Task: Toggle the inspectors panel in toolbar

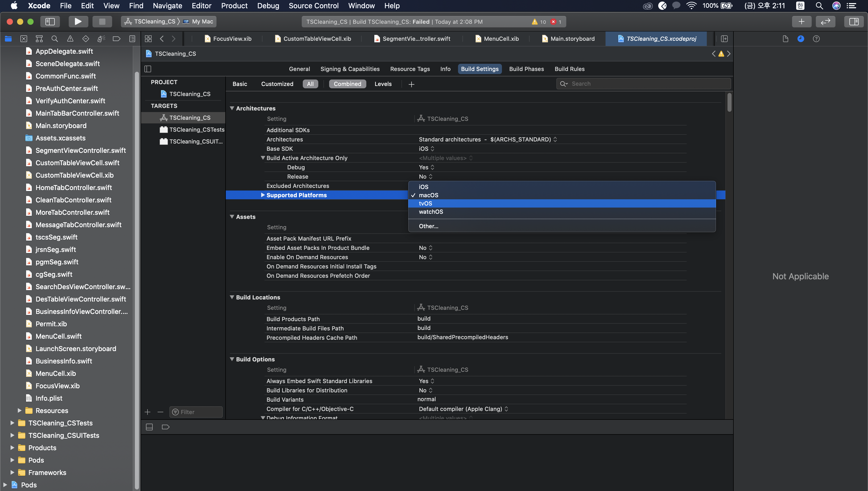Action: [854, 22]
